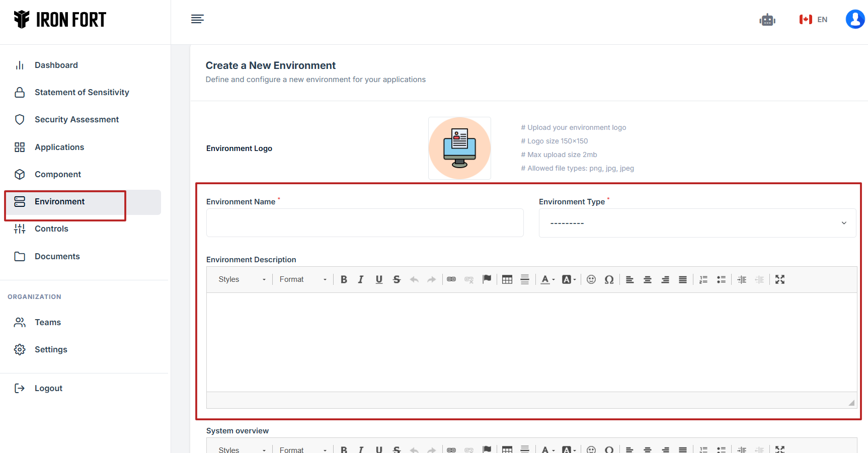Screen dimensions: 868x453
Task: Go to Statement of Sensitivity page
Action: click(x=82, y=92)
